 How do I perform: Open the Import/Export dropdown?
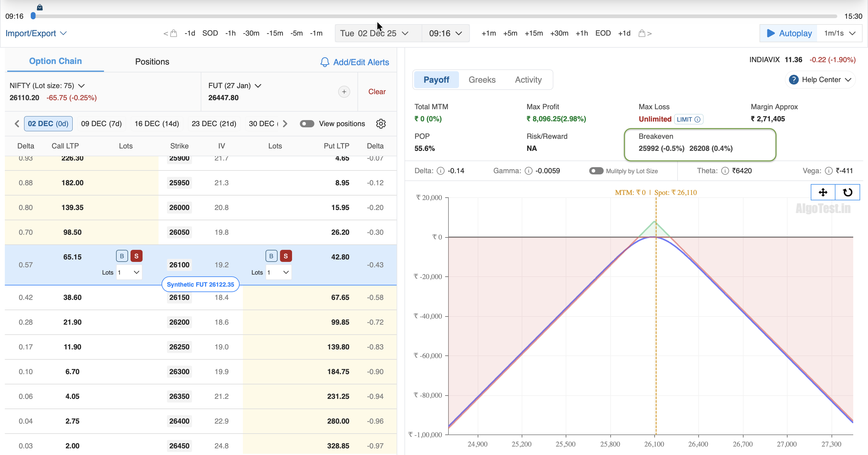[36, 33]
